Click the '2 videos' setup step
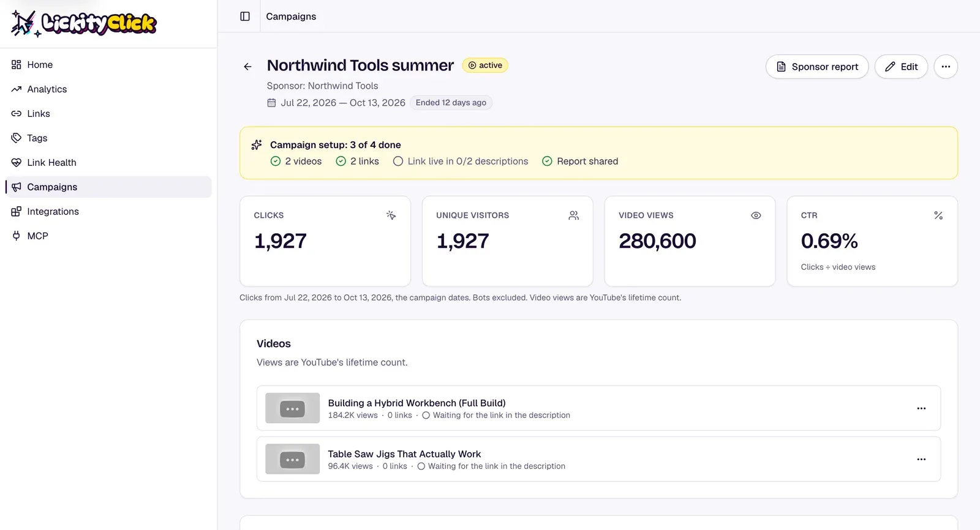Image resolution: width=980 pixels, height=530 pixels. (296, 162)
